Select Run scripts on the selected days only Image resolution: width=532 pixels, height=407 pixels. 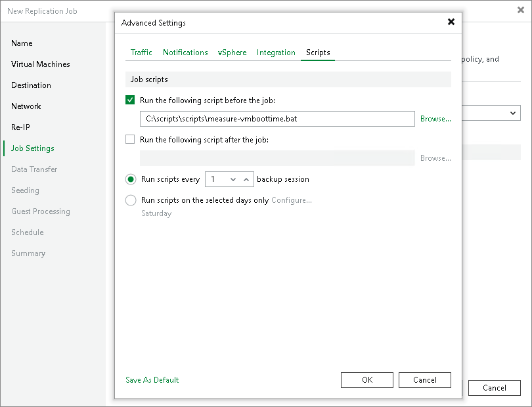[x=131, y=200]
